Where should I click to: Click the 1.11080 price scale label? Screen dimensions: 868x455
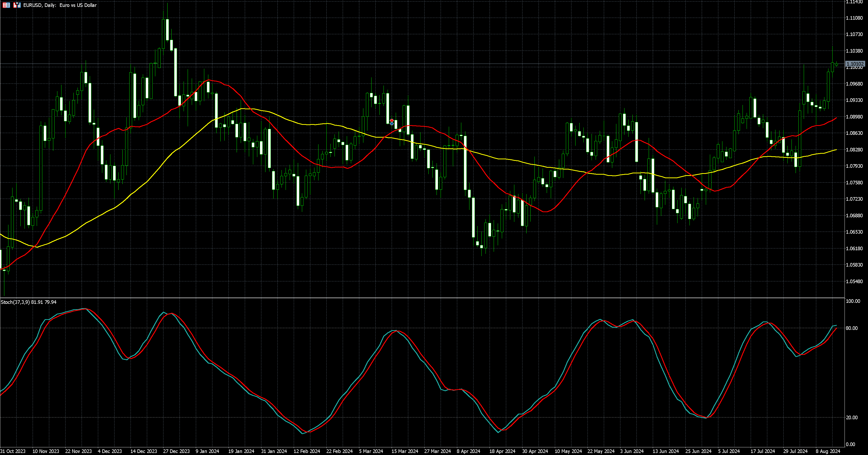pyautogui.click(x=854, y=18)
